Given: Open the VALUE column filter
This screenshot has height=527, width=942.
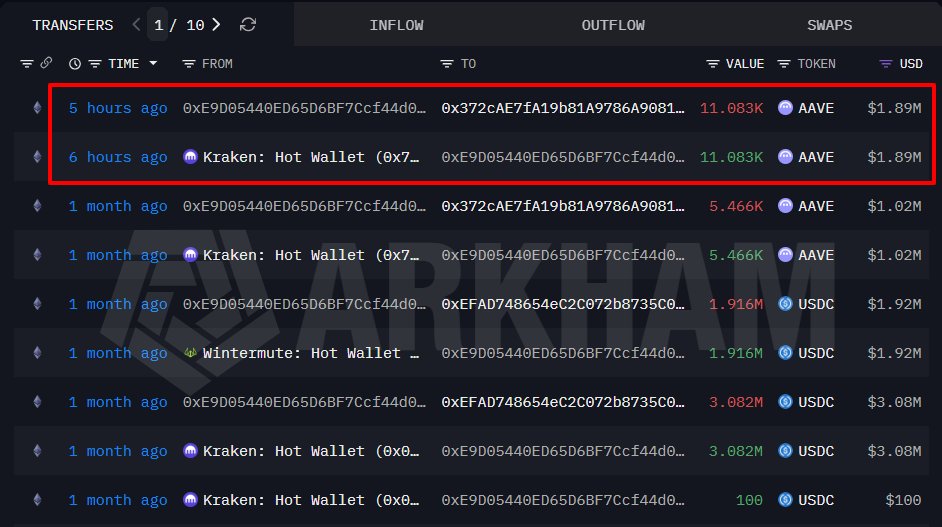Looking at the screenshot, I should (713, 64).
